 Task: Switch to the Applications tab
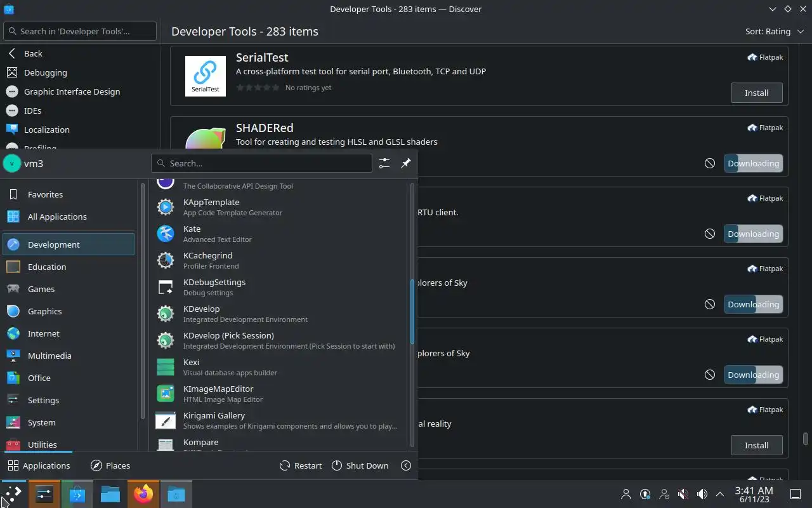coord(39,465)
